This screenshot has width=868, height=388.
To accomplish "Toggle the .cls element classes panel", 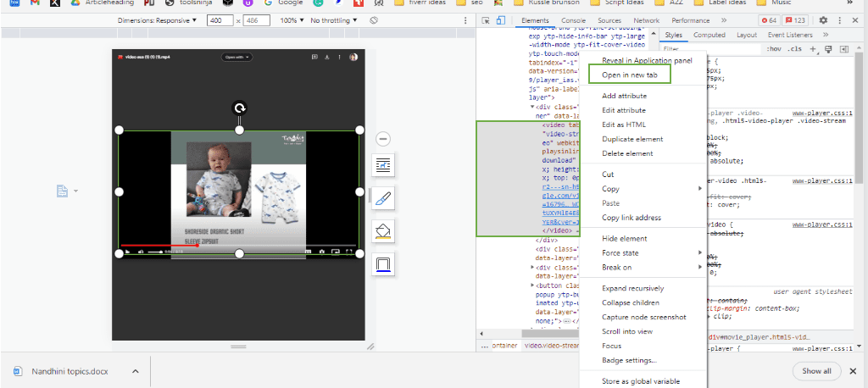I will [795, 49].
